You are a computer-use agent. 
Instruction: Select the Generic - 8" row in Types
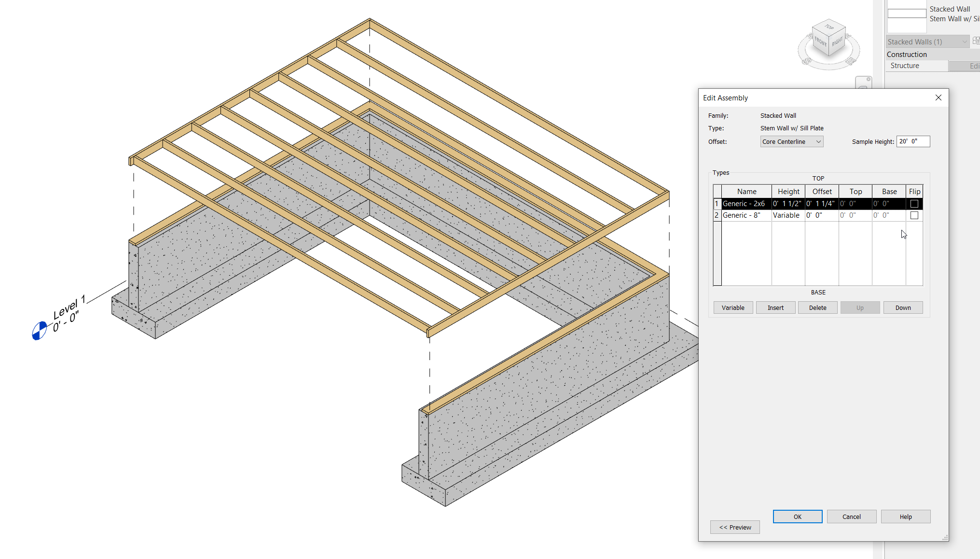[745, 215]
